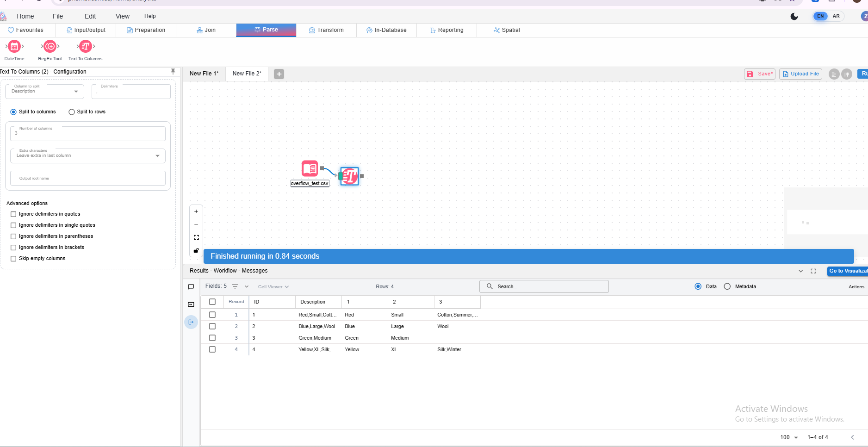
Task: Click the Save button
Action: pyautogui.click(x=760, y=74)
